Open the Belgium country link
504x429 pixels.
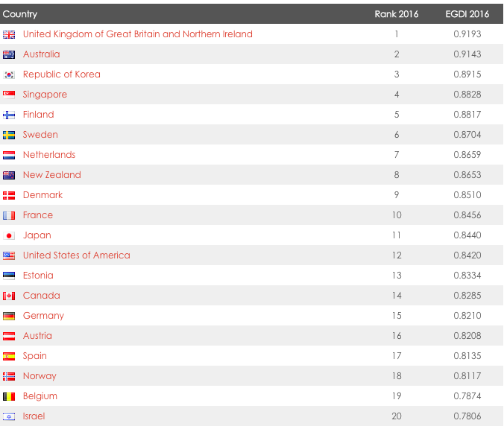click(x=40, y=396)
